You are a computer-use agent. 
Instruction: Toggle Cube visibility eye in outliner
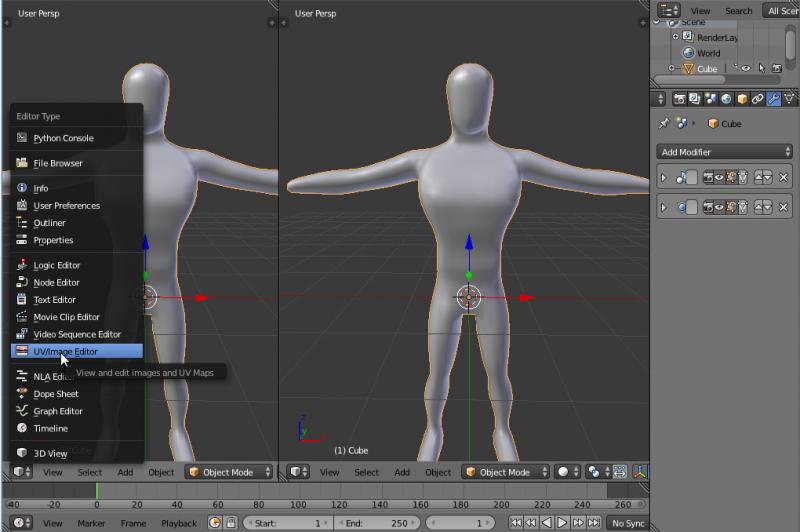coord(745,69)
